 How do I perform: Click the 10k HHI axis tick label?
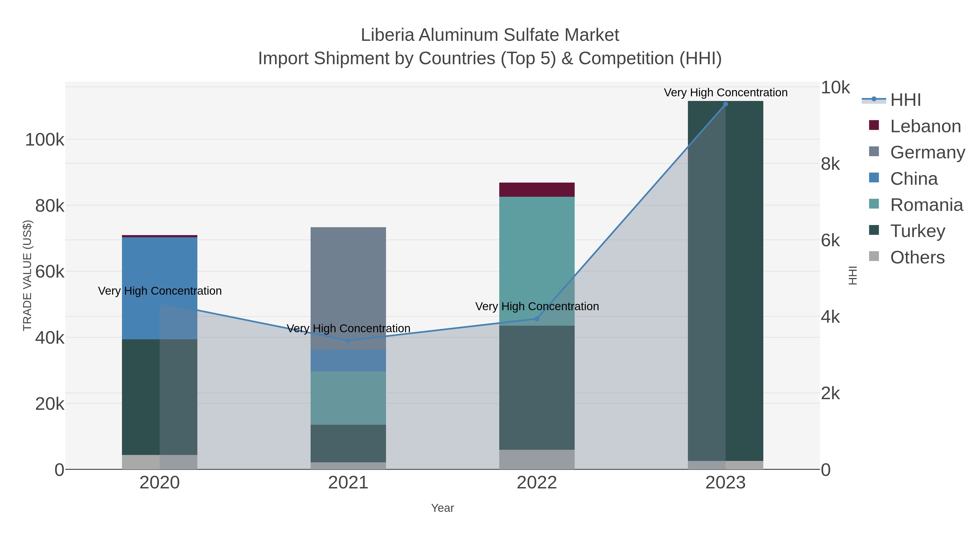click(835, 87)
